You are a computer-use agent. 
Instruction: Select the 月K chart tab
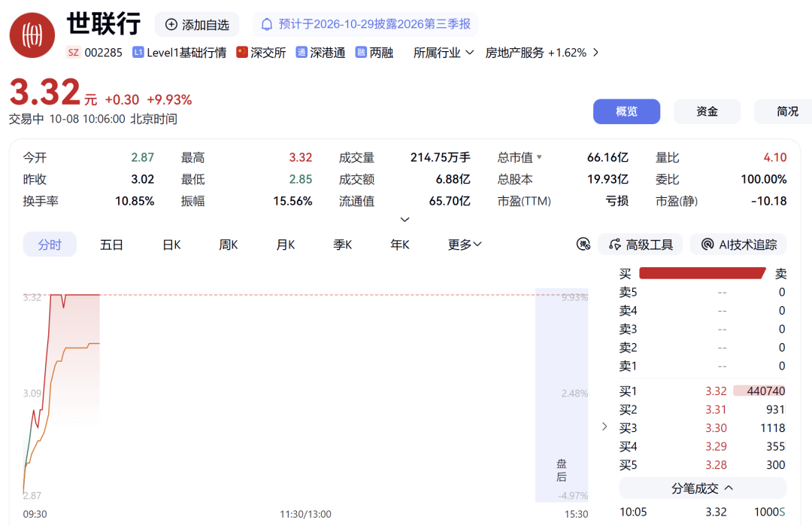[x=286, y=245]
